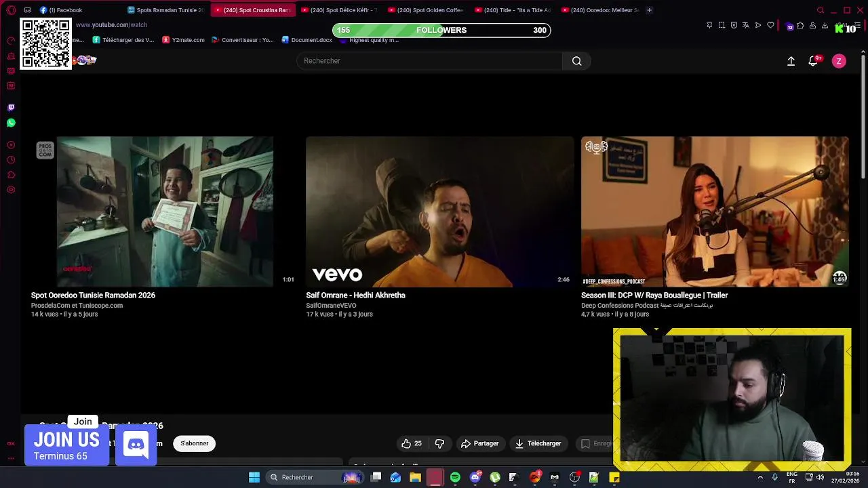Click the heart bookmark icon

770,25
